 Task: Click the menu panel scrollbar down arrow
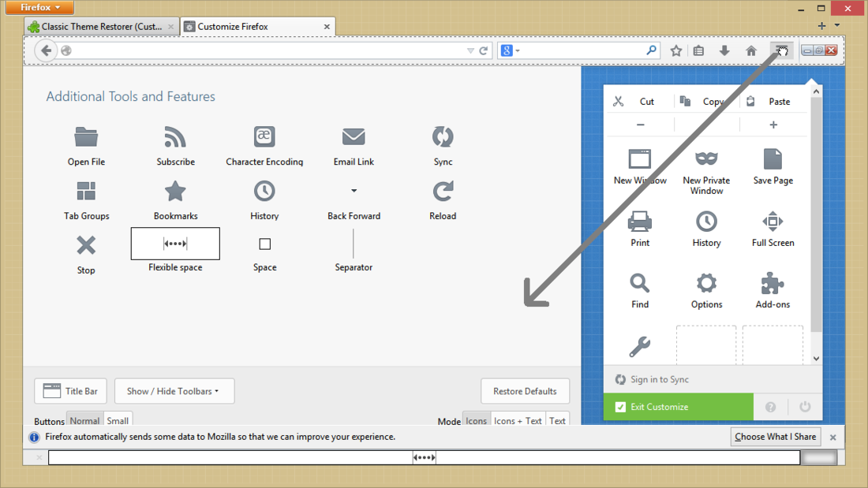[817, 359]
